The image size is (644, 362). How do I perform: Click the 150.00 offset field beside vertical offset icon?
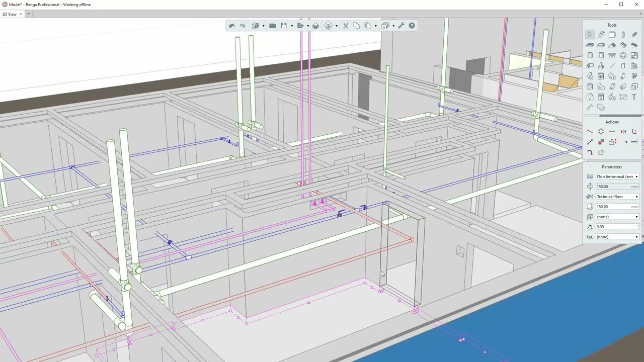click(x=617, y=207)
